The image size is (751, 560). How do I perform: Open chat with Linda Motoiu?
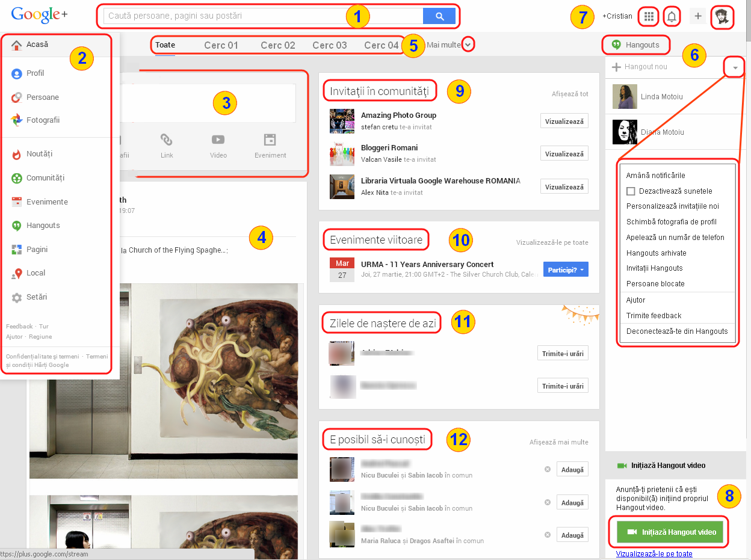tap(675, 97)
